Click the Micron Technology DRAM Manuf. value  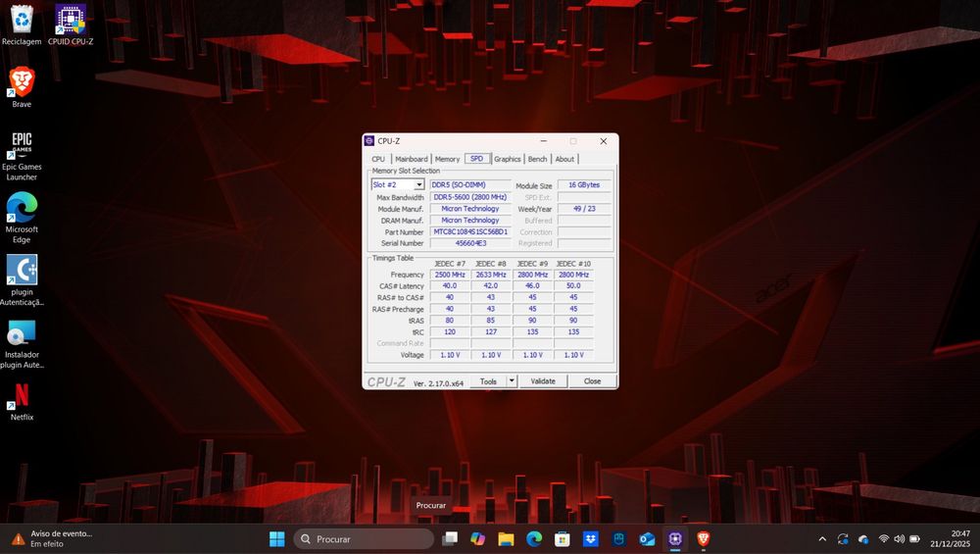470,220
